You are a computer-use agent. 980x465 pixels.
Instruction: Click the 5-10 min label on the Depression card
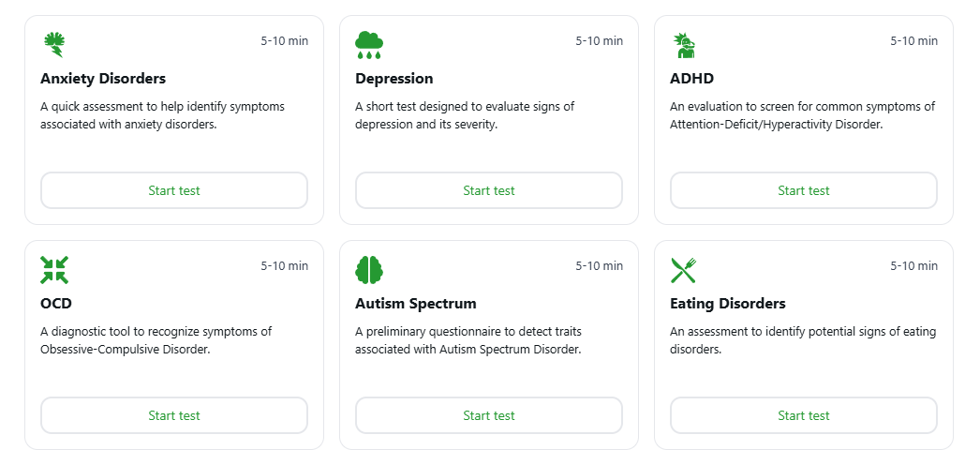599,41
